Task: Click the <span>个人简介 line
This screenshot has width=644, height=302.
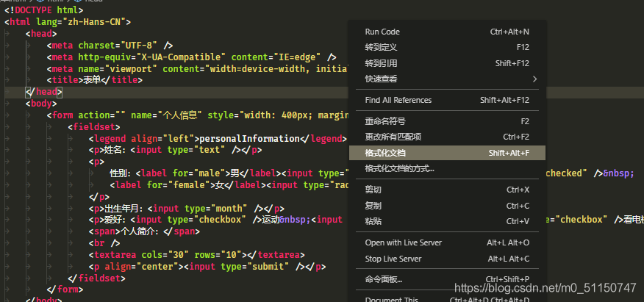Action: (x=144, y=231)
